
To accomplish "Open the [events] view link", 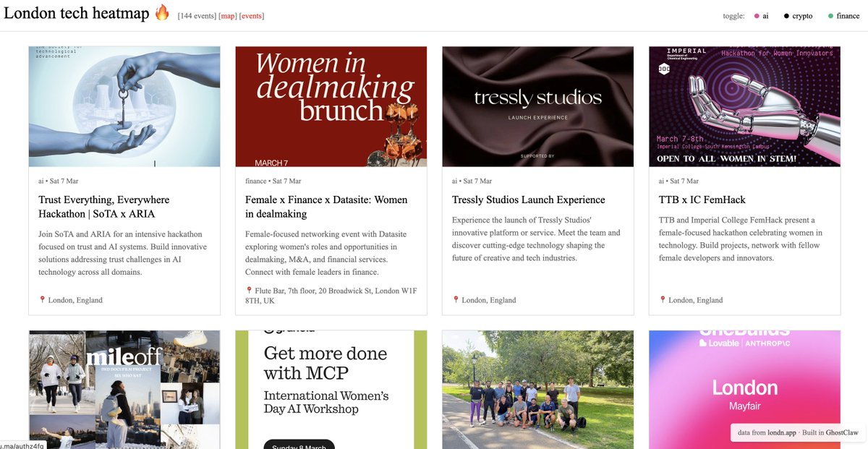I will [252, 16].
